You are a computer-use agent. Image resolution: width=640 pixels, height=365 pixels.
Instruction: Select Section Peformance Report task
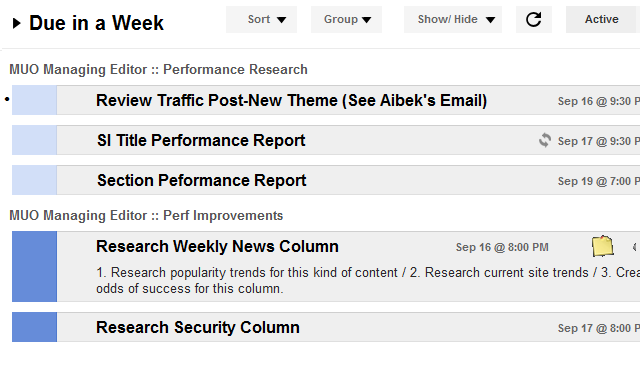pyautogui.click(x=202, y=180)
